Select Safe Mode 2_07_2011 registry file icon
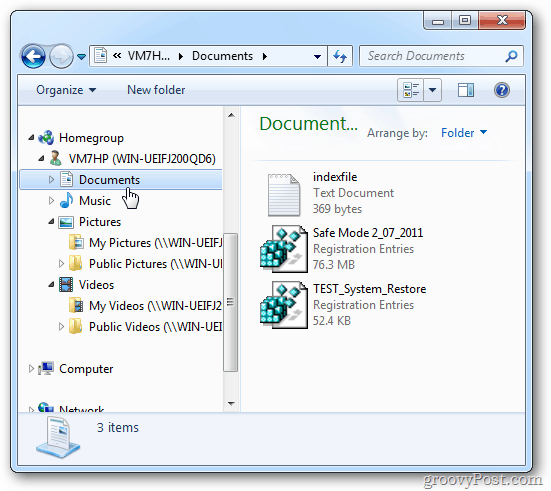Viewport: 551px width, 491px height. [284, 249]
